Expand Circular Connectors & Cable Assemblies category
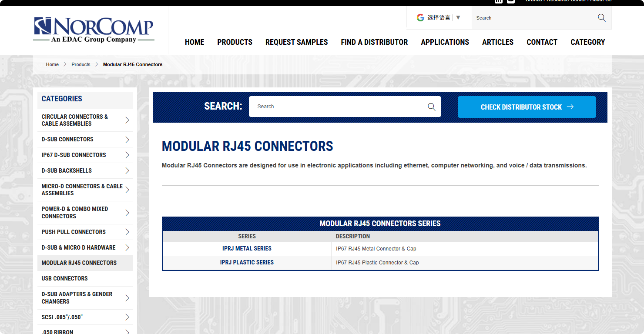Screen dimensions: 644x334 [127, 120]
